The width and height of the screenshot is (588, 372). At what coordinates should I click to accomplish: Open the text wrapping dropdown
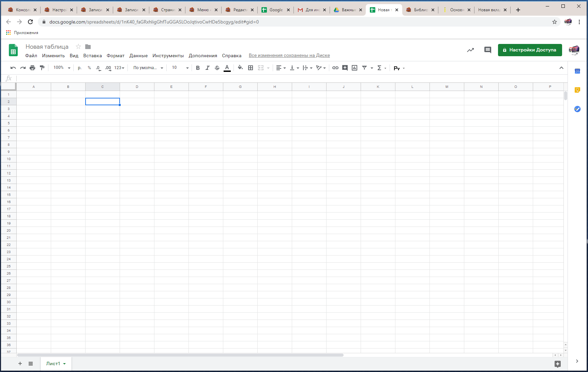point(307,68)
